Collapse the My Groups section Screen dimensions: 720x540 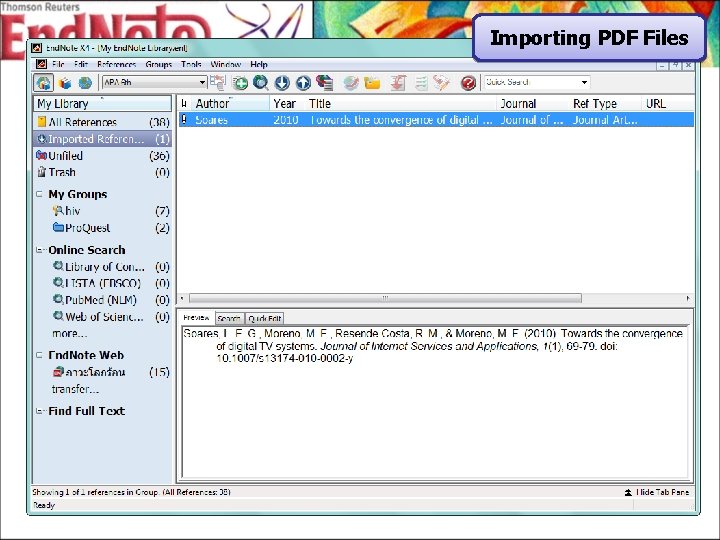coord(39,194)
